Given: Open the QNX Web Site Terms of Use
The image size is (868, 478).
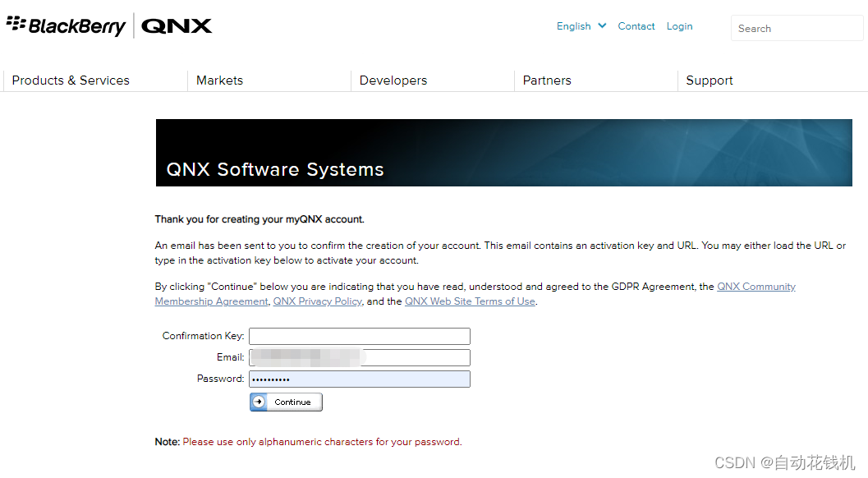Looking at the screenshot, I should pyautogui.click(x=470, y=301).
